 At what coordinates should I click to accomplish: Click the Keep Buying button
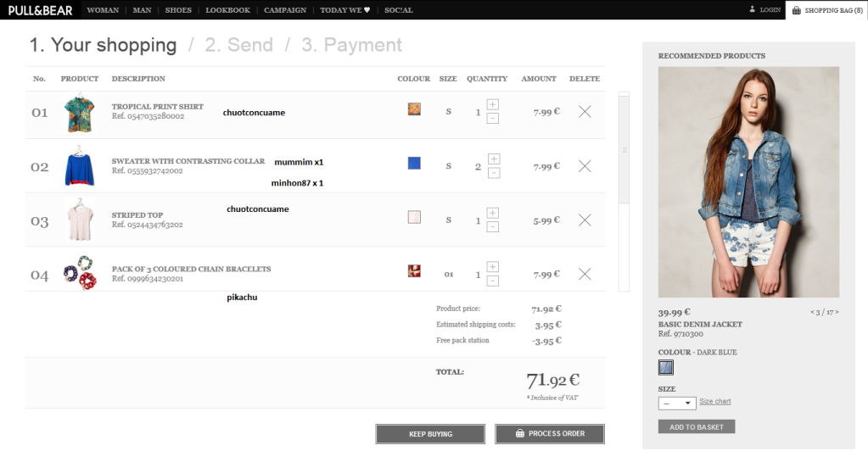point(430,434)
